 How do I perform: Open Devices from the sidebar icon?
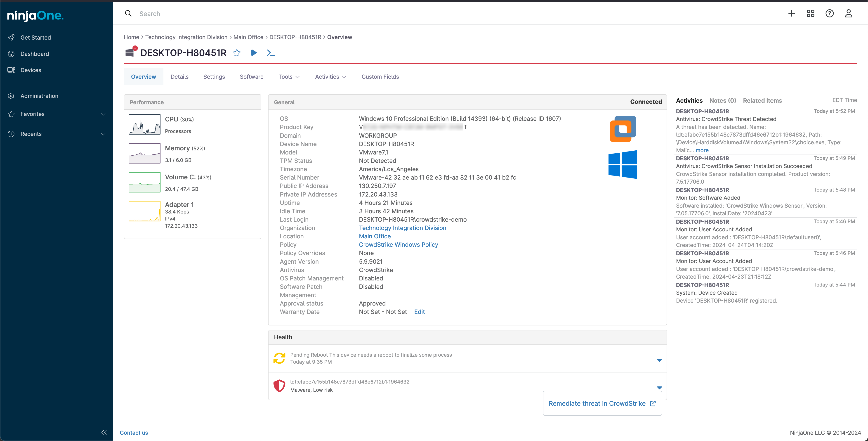11,70
